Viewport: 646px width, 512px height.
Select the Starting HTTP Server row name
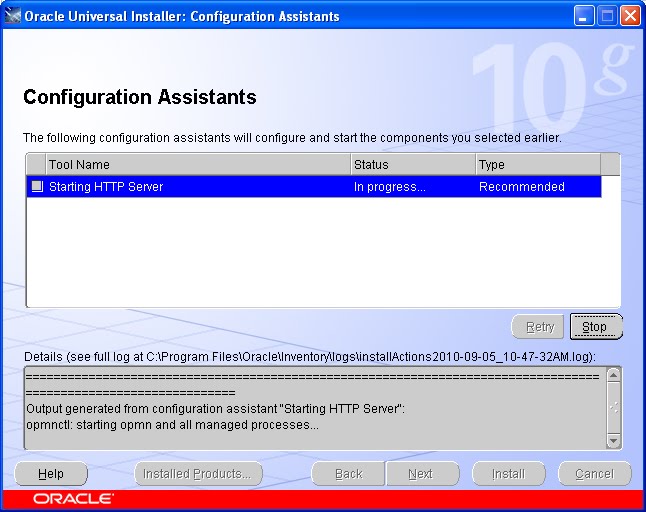(106, 187)
